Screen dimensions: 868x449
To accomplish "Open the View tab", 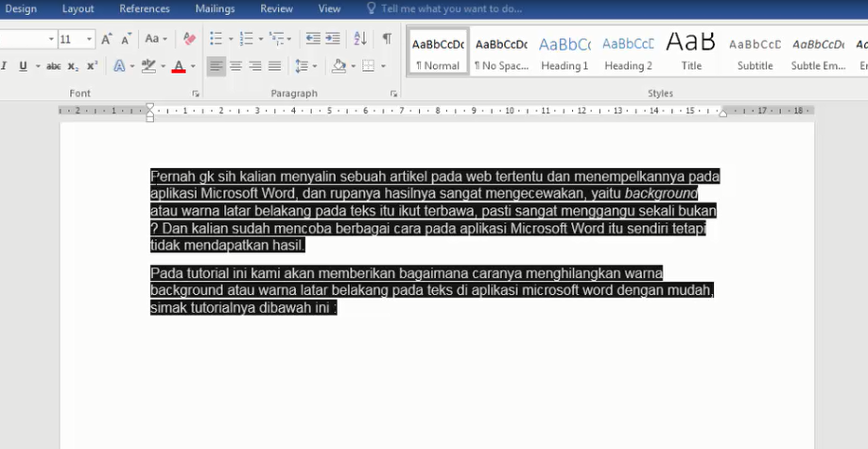I will tap(329, 9).
